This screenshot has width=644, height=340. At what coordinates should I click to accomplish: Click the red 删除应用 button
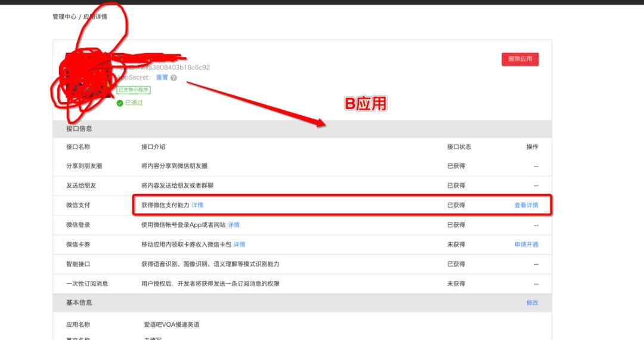click(520, 59)
